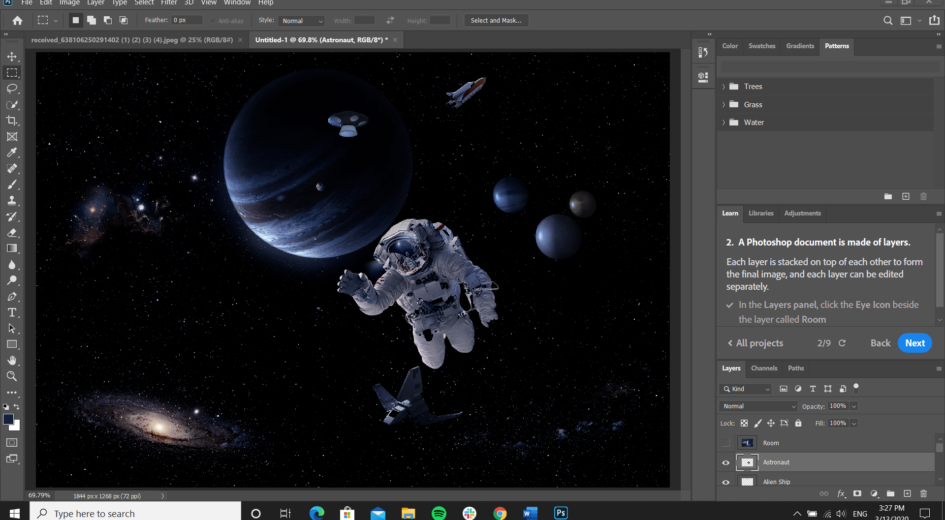Click the Share icon in the top right
945x520 pixels.
coord(934,20)
